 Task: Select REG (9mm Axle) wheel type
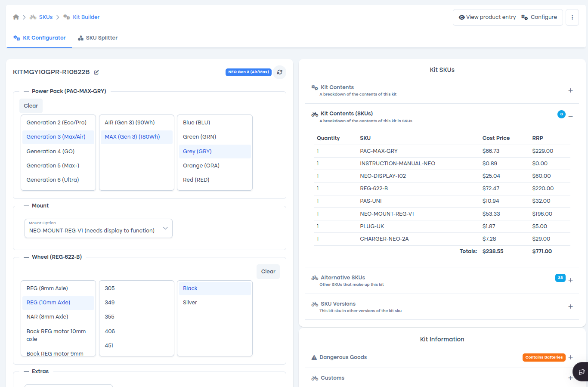[x=58, y=288]
